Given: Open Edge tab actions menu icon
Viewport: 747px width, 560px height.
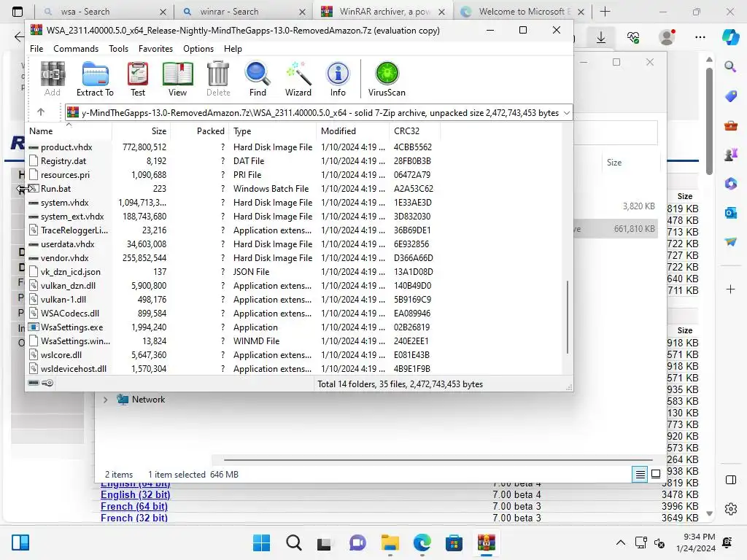Looking at the screenshot, I should pyautogui.click(x=18, y=12).
